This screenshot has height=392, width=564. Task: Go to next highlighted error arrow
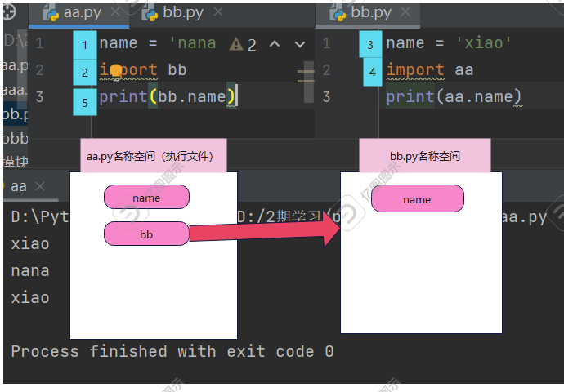click(300, 44)
